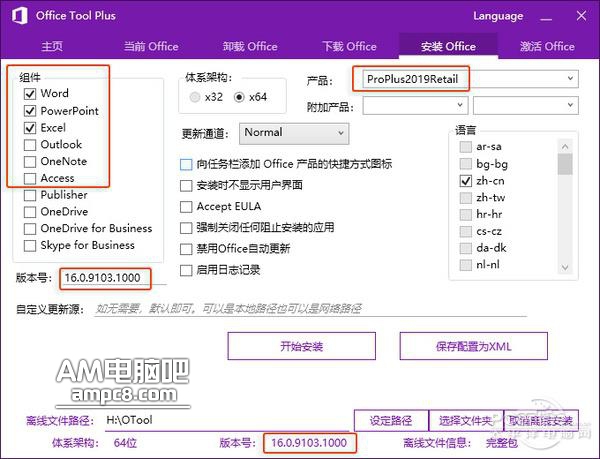Go to the 激活 Office tab
Viewport: 600px width, 459px height.
pyautogui.click(x=547, y=46)
